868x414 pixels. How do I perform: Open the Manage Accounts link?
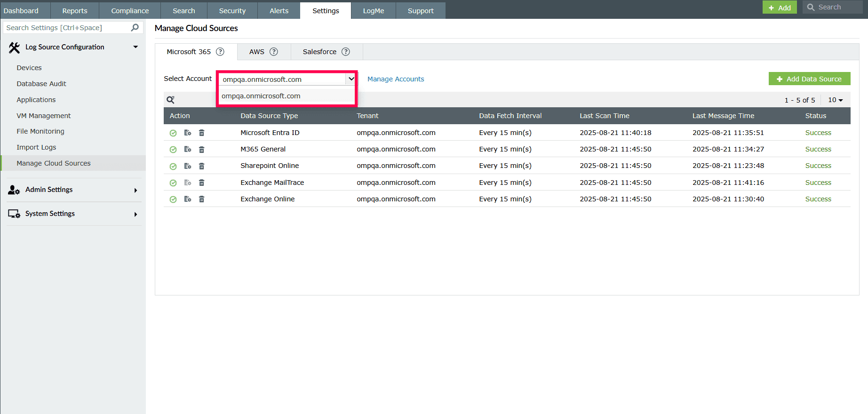[396, 79]
